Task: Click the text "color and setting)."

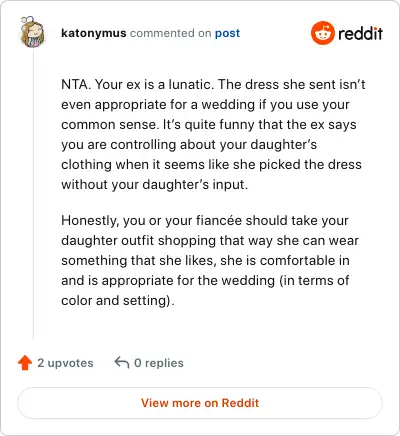Action: [118, 301]
